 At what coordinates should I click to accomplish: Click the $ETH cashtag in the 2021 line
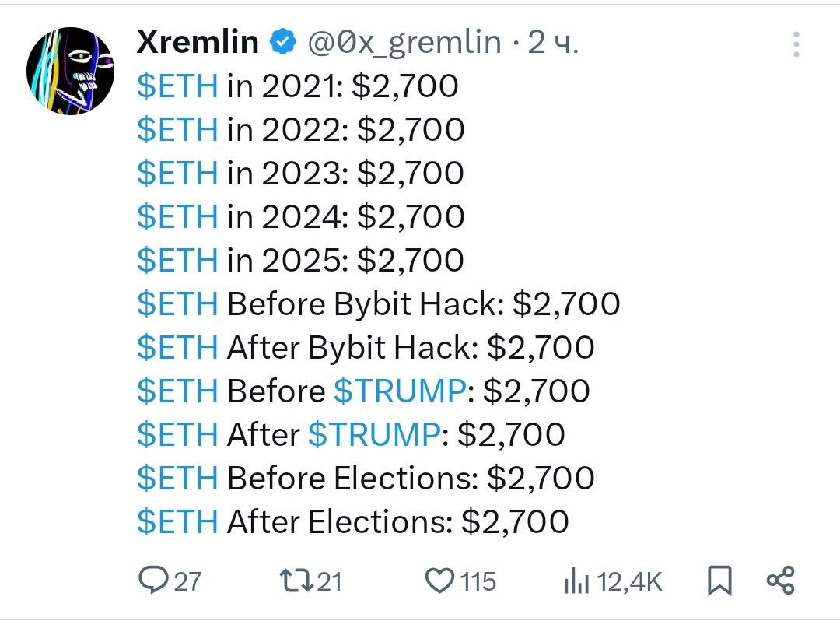[x=177, y=86]
